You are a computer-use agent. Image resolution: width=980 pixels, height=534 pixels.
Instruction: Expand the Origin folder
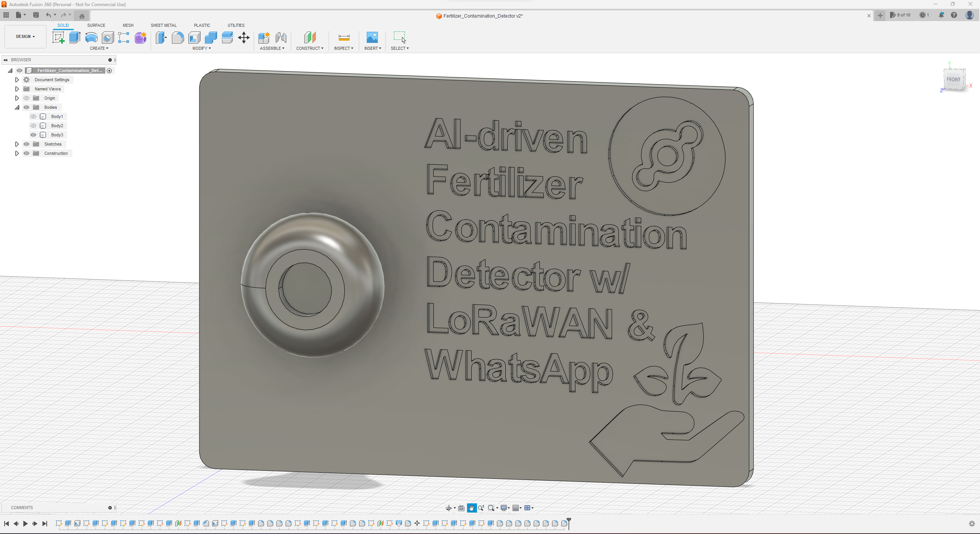pyautogui.click(x=16, y=98)
